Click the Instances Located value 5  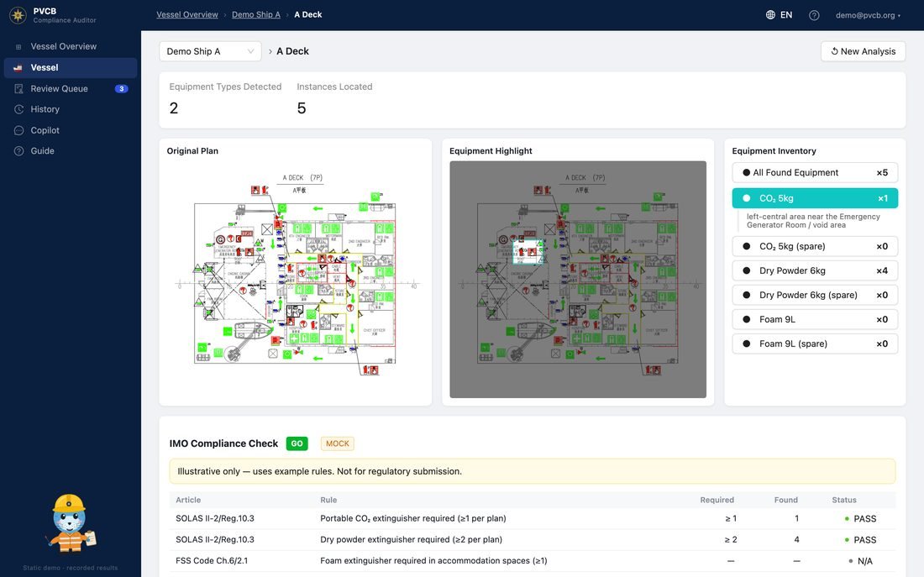click(302, 108)
